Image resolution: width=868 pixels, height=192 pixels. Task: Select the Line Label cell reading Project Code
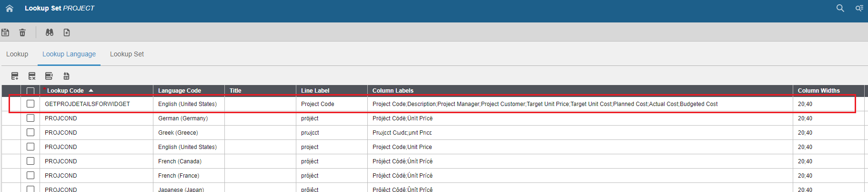click(x=318, y=104)
